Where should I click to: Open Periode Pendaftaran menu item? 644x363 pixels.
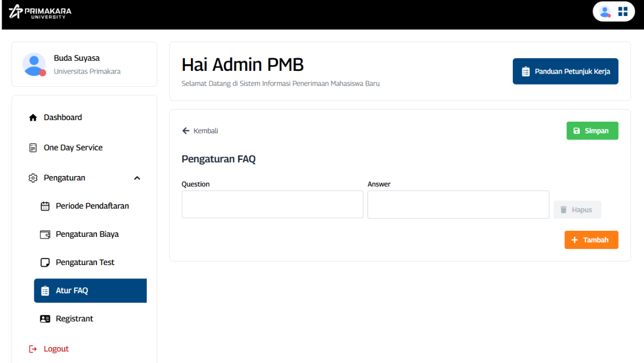(x=92, y=206)
